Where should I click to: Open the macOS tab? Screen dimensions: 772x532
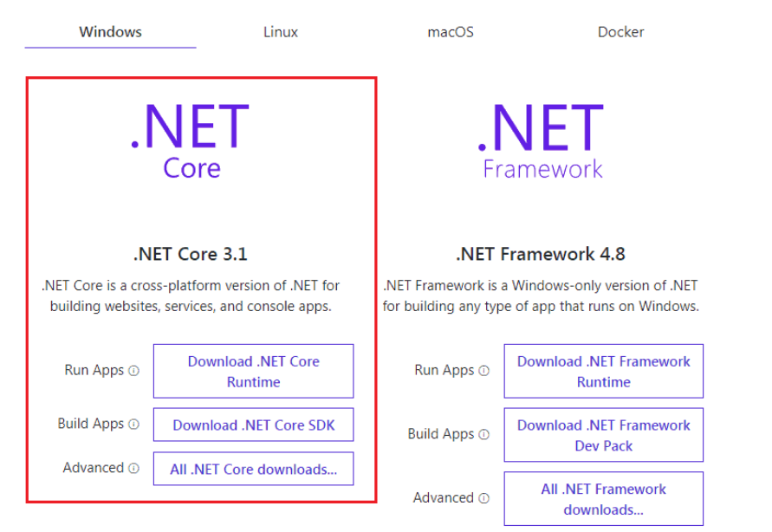coord(451,32)
